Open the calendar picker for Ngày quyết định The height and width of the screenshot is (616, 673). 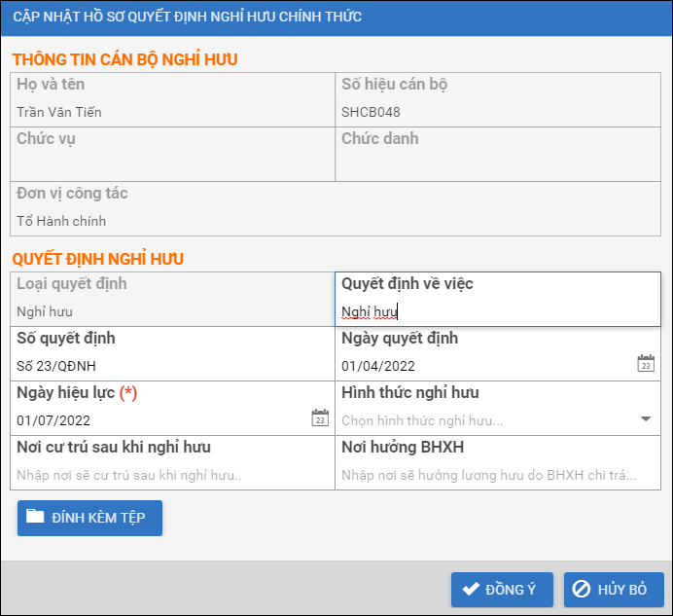click(646, 364)
